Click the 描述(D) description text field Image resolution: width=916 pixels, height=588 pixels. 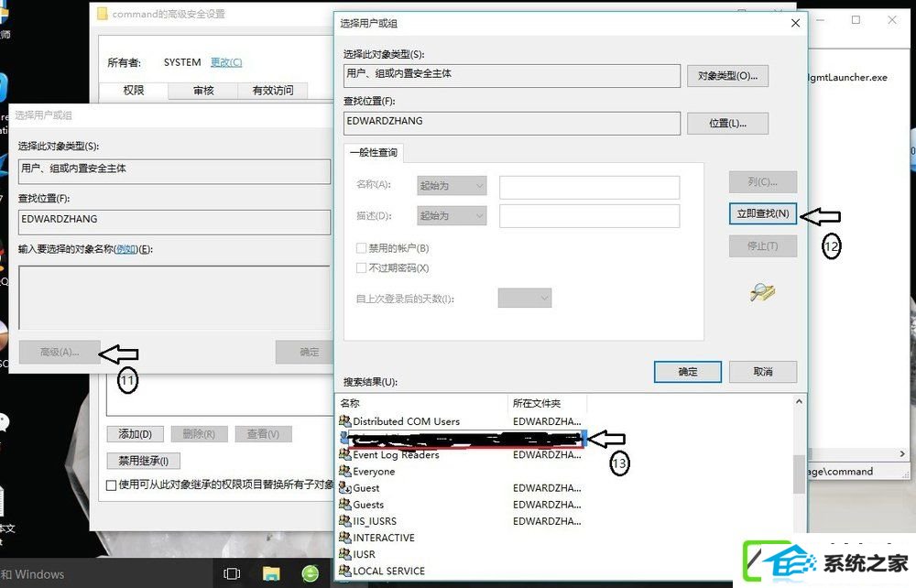point(589,216)
